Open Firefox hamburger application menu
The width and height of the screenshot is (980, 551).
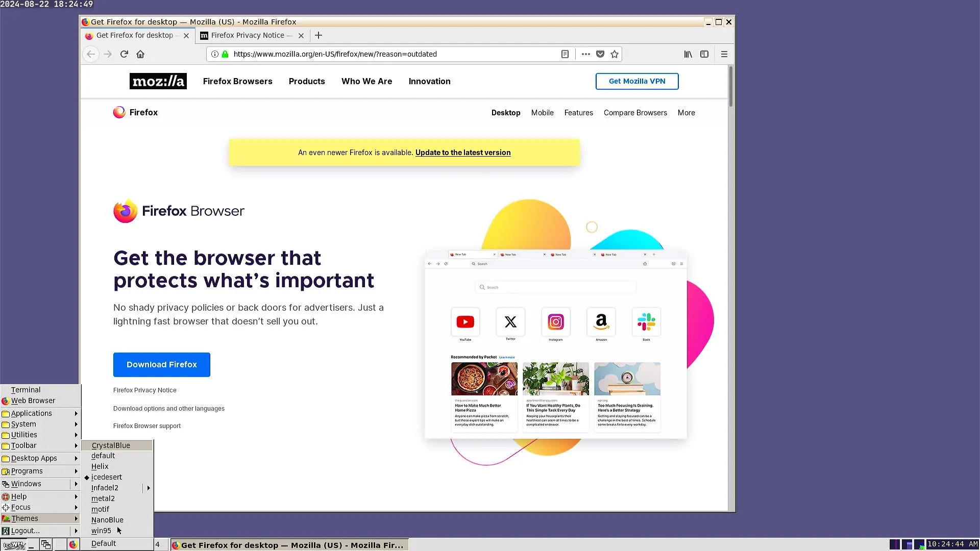tap(724, 54)
